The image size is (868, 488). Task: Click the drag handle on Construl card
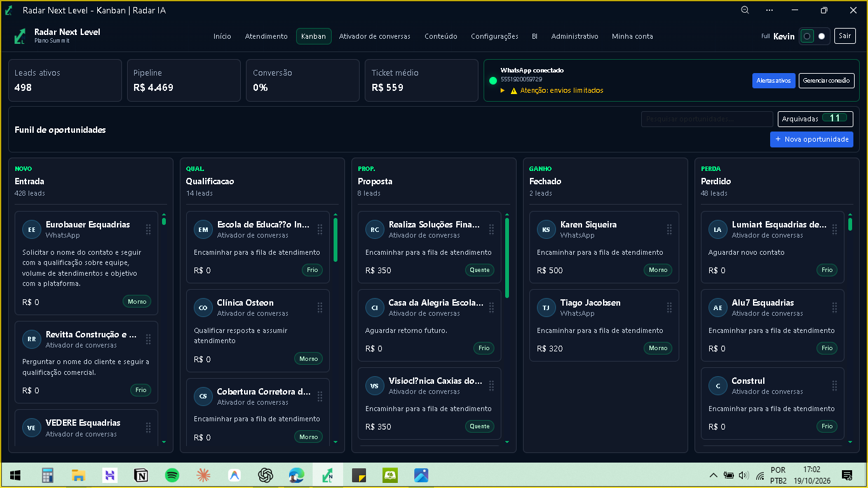(834, 386)
